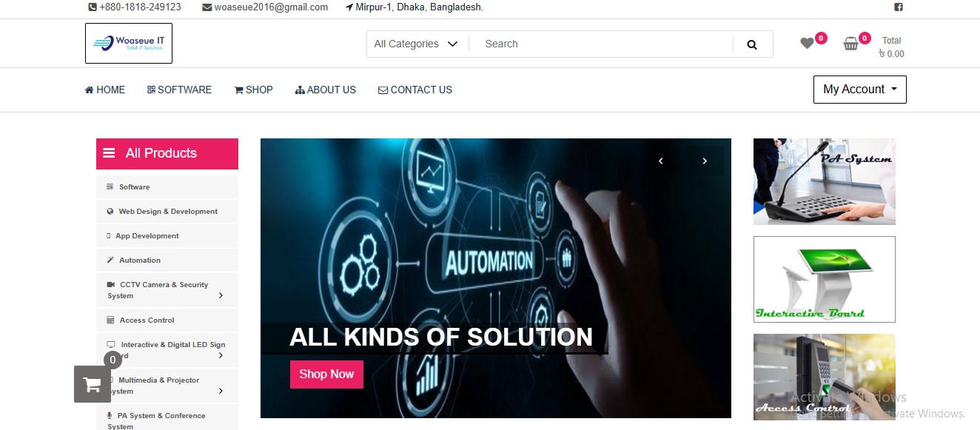Open the SHOP menu item
Image resolution: width=980 pixels, height=430 pixels.
(x=254, y=90)
